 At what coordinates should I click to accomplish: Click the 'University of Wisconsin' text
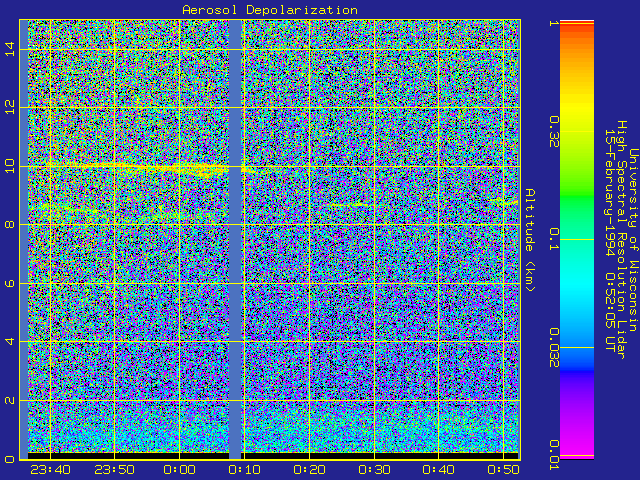633,240
